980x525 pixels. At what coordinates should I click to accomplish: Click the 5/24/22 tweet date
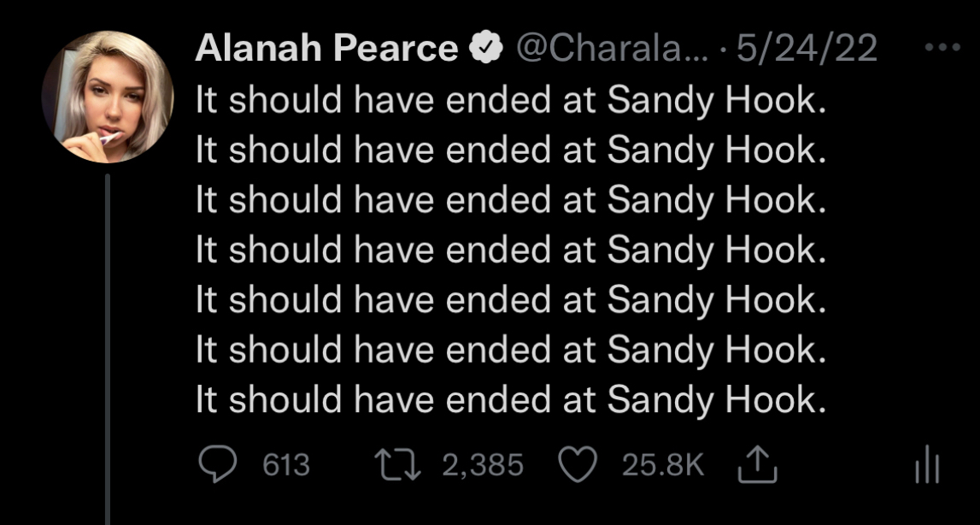pos(807,50)
